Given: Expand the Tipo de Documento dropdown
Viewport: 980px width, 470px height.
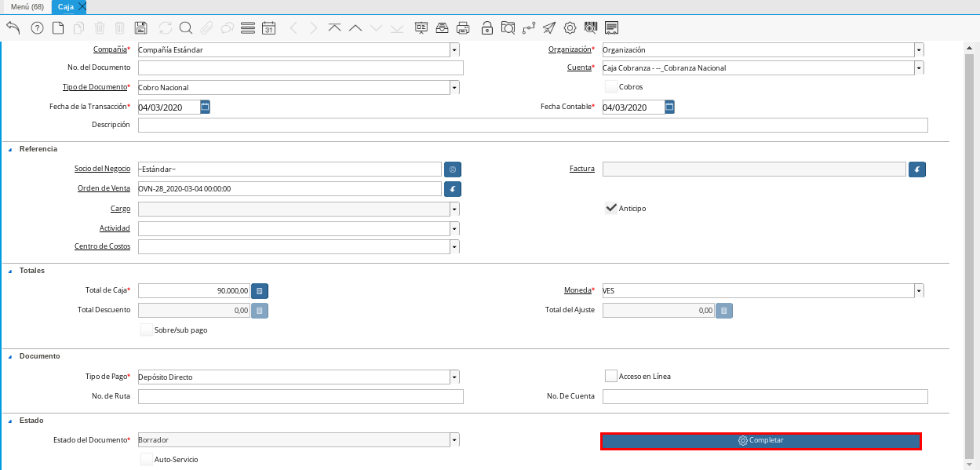Looking at the screenshot, I should (x=454, y=87).
